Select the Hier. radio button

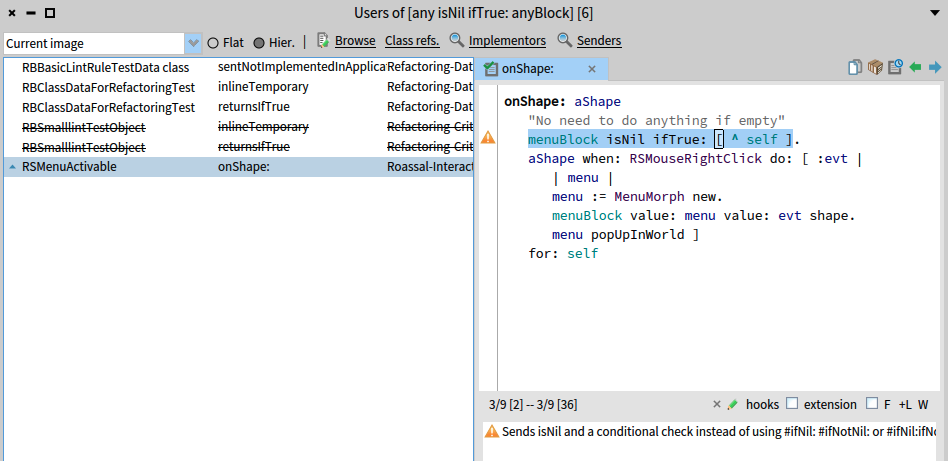(x=259, y=43)
